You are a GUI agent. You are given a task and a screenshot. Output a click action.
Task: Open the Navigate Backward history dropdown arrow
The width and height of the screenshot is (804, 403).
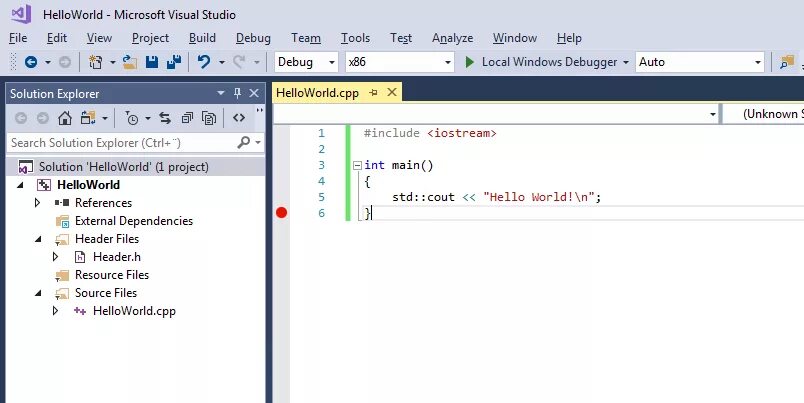pos(48,63)
